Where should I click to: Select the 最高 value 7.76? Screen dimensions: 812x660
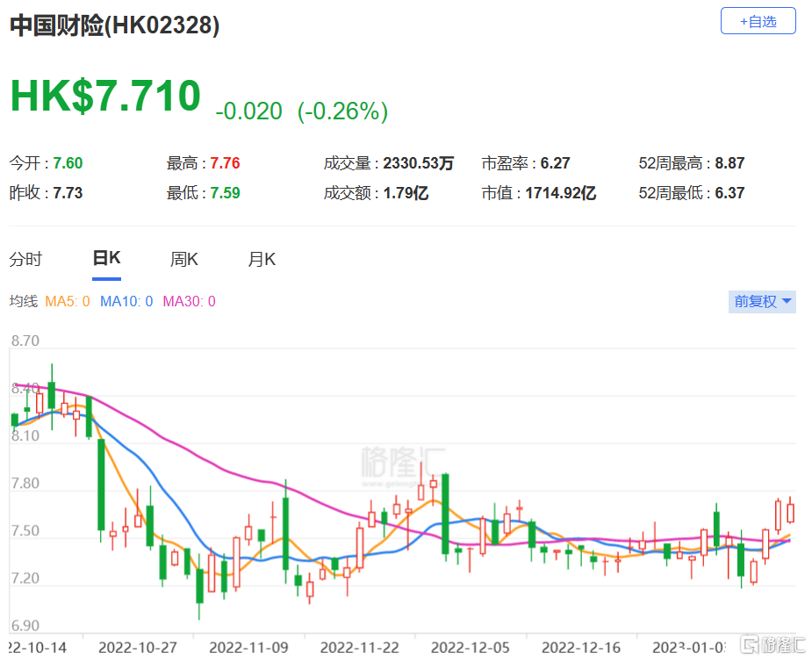pos(225,163)
